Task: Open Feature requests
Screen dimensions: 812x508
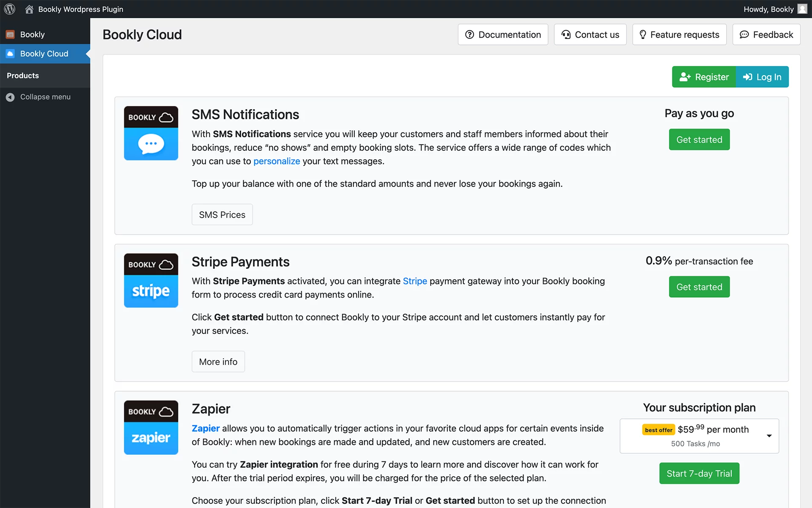Action: point(679,35)
